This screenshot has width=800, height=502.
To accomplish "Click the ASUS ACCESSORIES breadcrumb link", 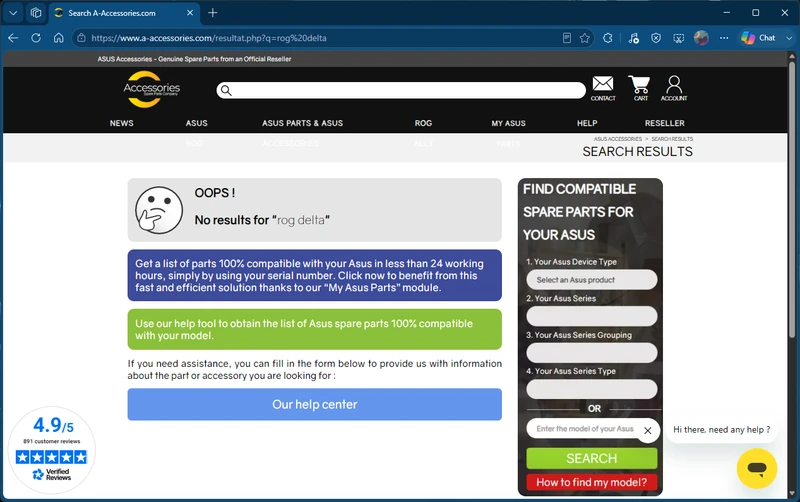I will point(617,139).
